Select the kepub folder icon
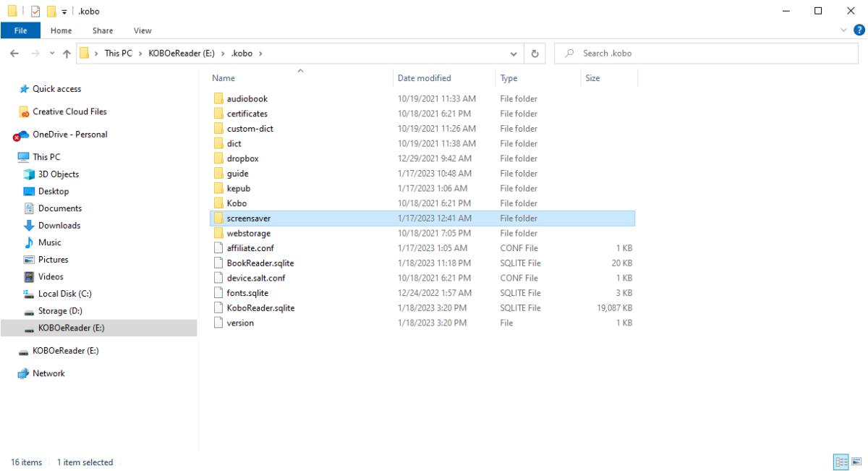The height and width of the screenshot is (471, 868). click(219, 188)
